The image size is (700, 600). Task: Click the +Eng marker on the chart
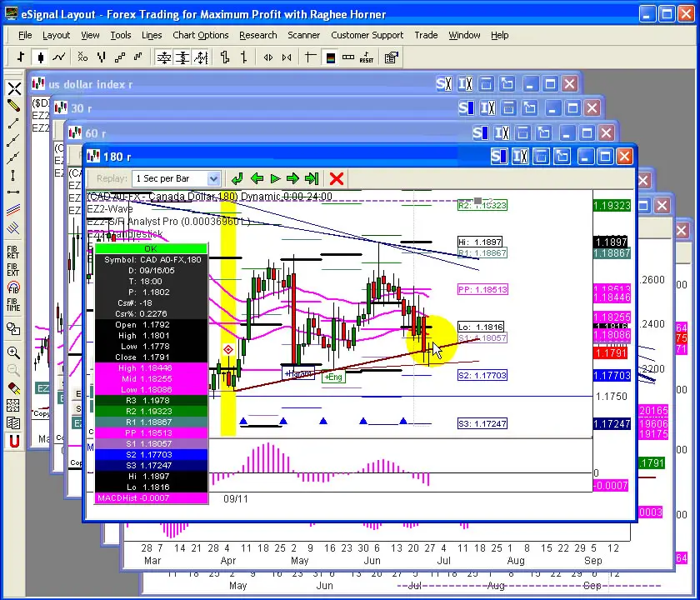[x=333, y=377]
